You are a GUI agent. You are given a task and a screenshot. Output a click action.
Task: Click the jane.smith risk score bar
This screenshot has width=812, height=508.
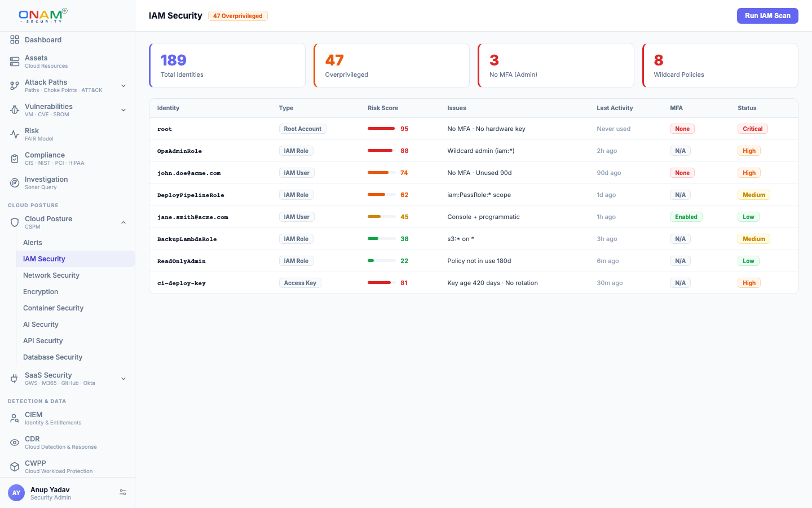click(381, 217)
